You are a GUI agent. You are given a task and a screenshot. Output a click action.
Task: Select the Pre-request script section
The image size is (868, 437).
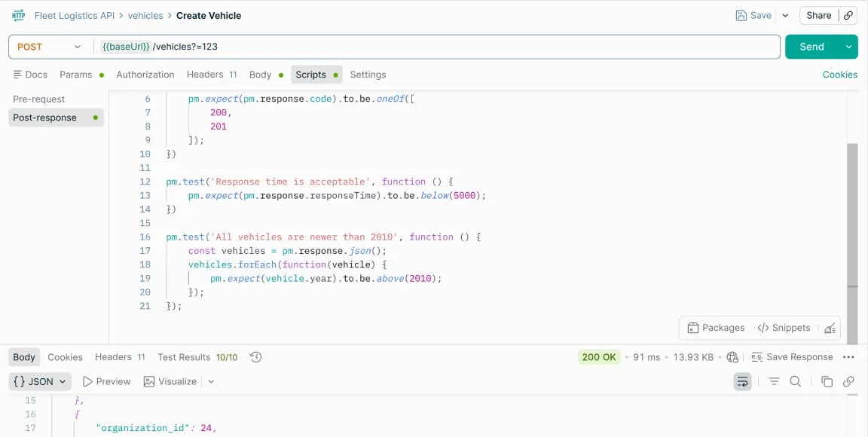point(38,99)
